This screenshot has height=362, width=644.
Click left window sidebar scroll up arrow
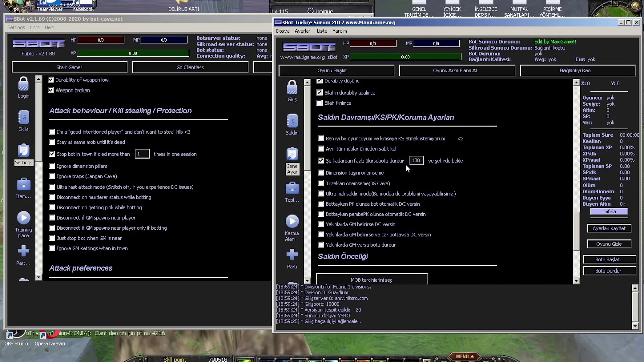(x=39, y=79)
